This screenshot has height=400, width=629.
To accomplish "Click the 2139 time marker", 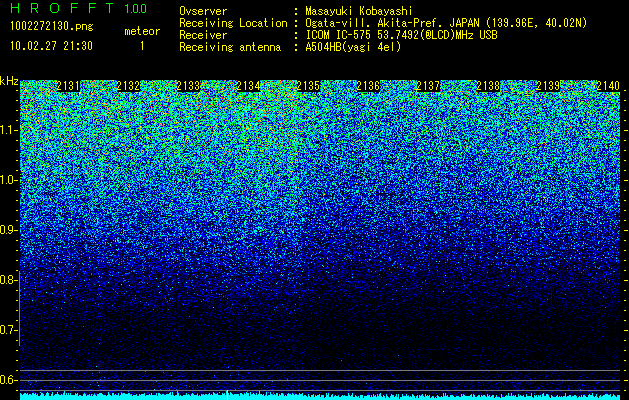I will 548,86.
